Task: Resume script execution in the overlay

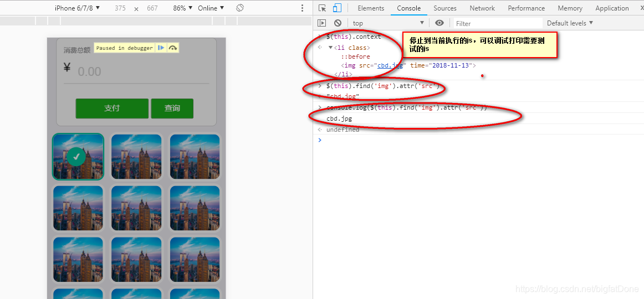Action: click(x=161, y=48)
